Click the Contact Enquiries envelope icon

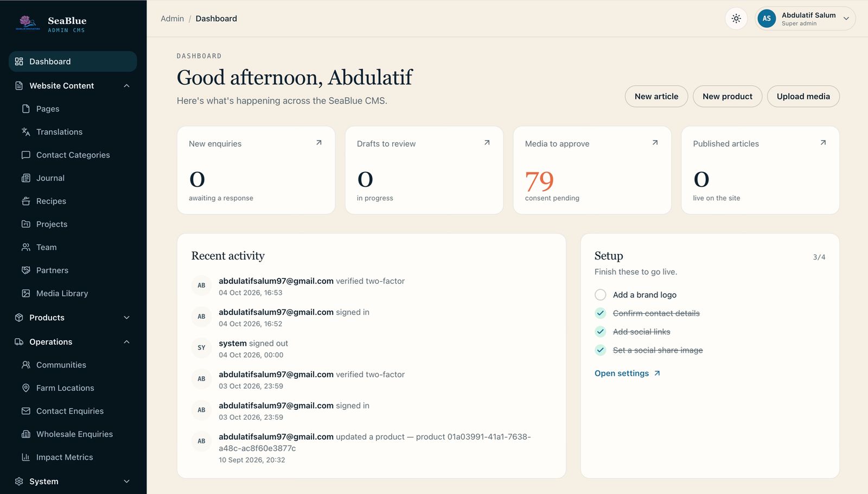click(x=25, y=411)
